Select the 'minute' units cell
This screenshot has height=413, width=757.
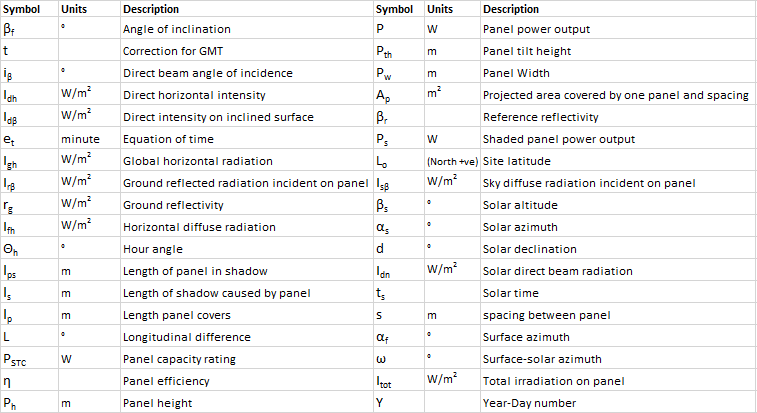click(89, 139)
